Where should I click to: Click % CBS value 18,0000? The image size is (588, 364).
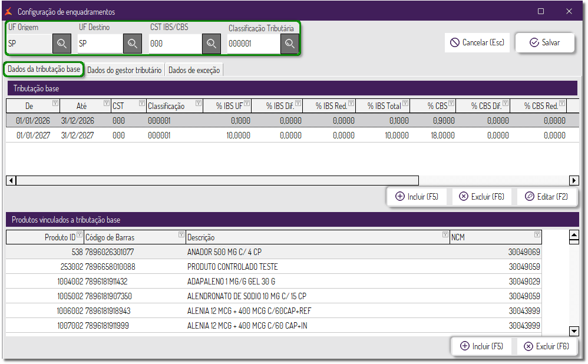click(442, 135)
